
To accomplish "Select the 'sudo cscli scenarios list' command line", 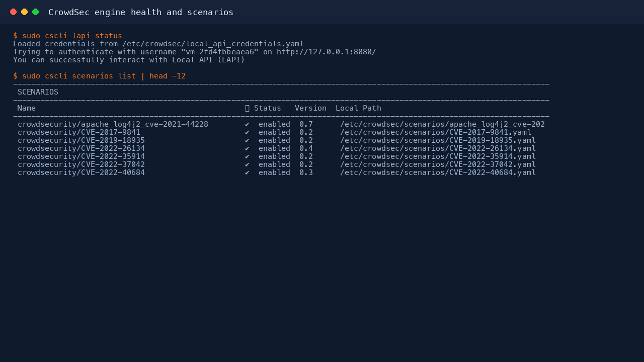I will tap(99, 76).
